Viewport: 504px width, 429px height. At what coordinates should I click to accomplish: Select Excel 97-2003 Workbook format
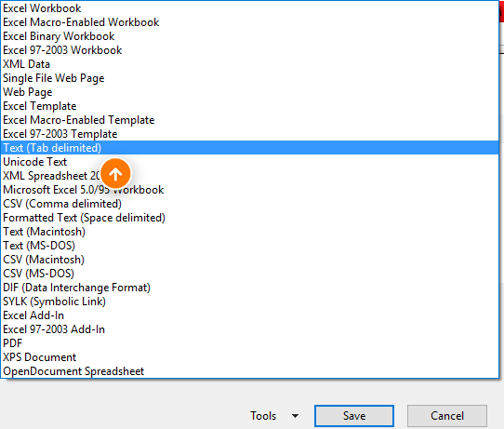pos(249,50)
